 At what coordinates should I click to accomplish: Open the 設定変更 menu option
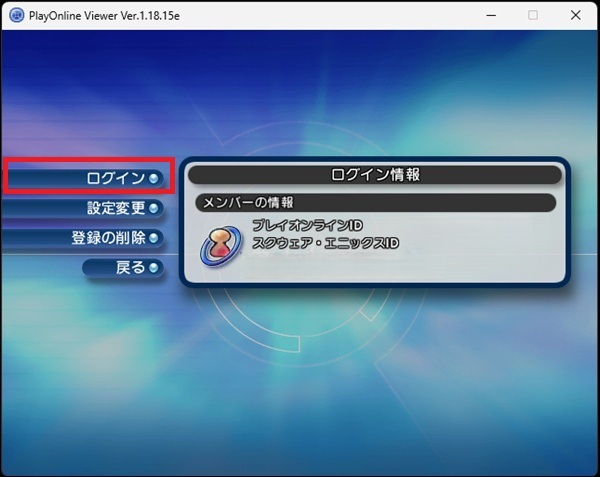pos(114,208)
